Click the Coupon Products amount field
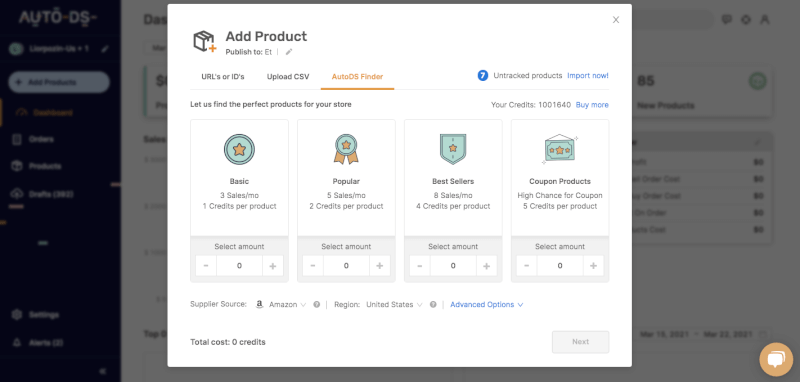800x382 pixels. pyautogui.click(x=560, y=266)
